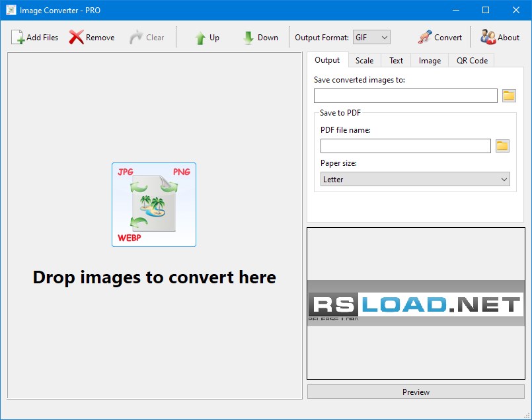Image resolution: width=532 pixels, height=420 pixels.
Task: Open the Image settings tab
Action: 430,60
